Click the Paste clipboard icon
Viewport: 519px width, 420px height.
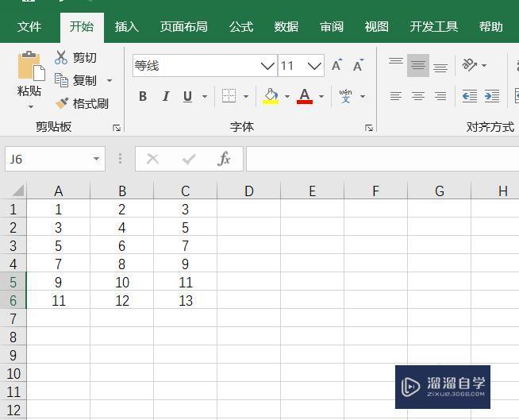click(x=31, y=66)
